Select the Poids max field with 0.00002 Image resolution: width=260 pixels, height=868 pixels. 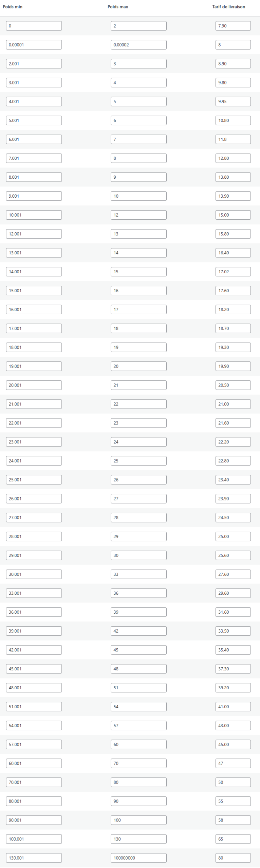(138, 45)
